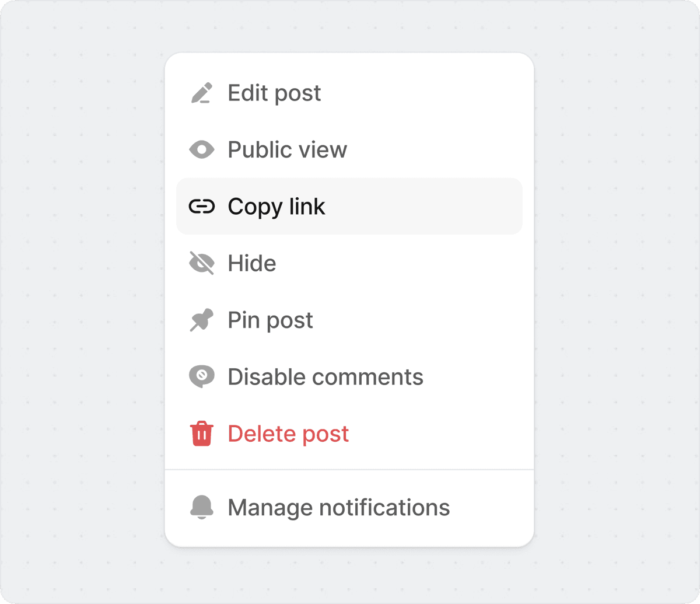This screenshot has width=700, height=604.
Task: Click the divider line above Manage notifications
Action: [349, 469]
